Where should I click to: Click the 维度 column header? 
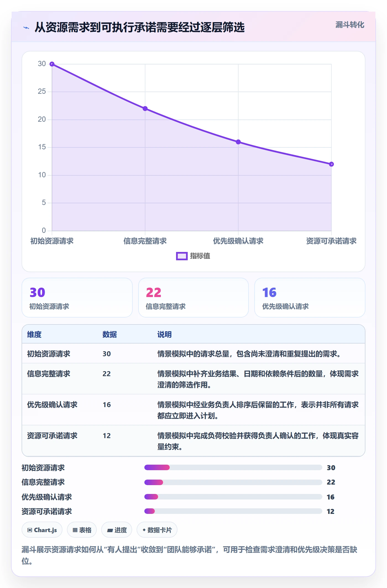click(34, 334)
